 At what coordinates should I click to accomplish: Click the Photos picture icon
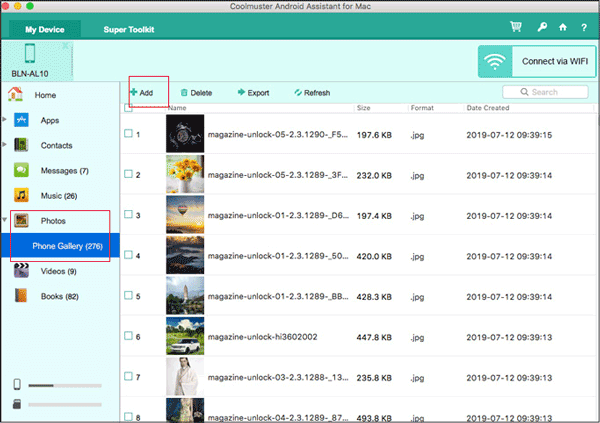[21, 220]
